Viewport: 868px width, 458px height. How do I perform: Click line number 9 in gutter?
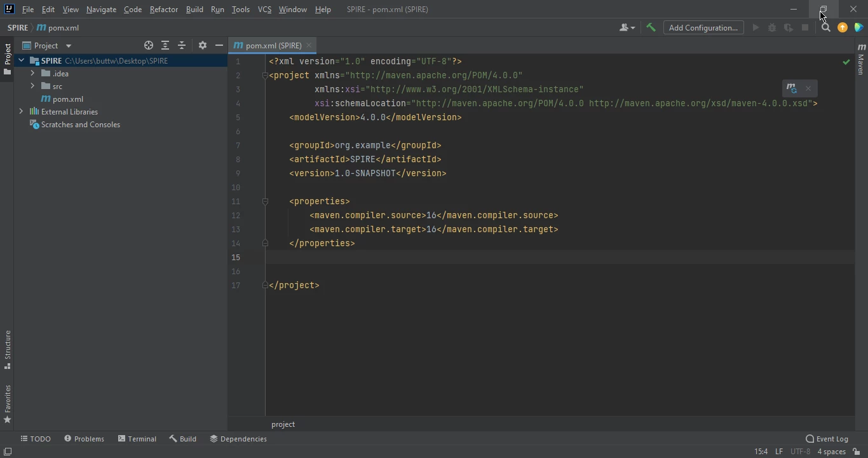click(238, 174)
